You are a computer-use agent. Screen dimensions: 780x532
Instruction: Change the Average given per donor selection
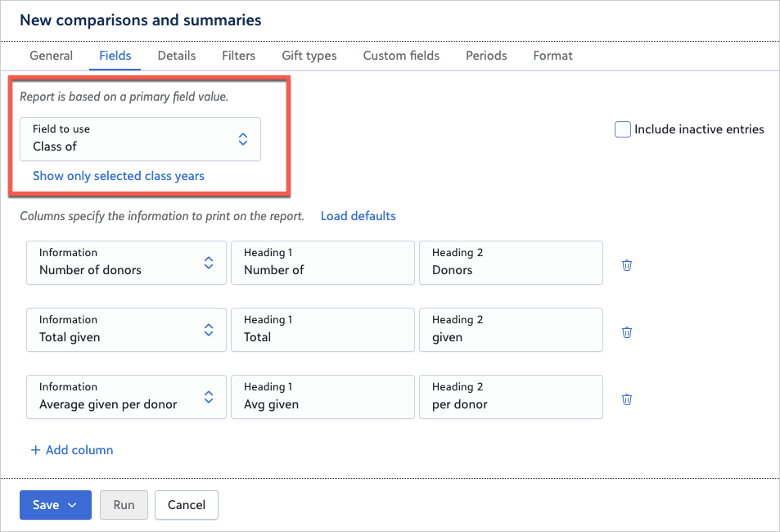126,397
